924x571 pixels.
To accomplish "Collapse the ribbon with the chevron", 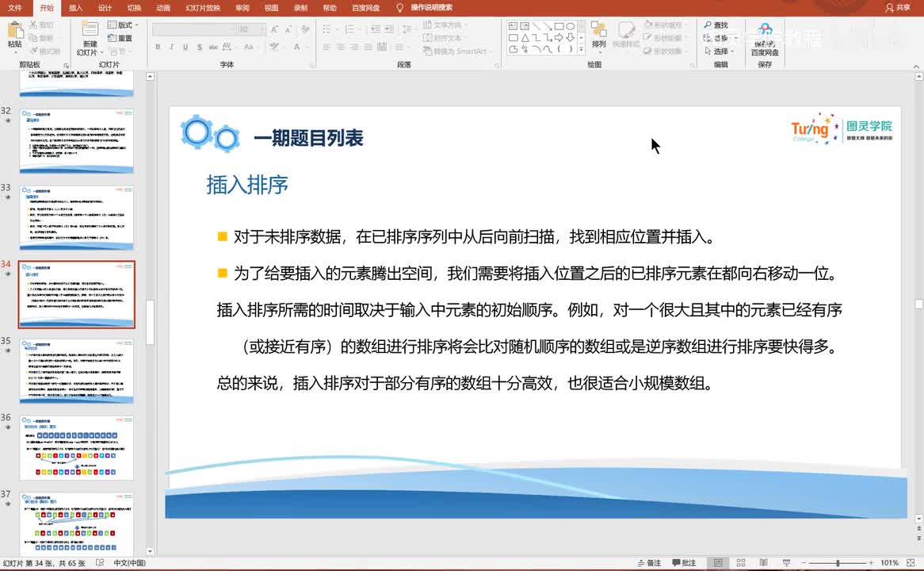I will tap(916, 66).
